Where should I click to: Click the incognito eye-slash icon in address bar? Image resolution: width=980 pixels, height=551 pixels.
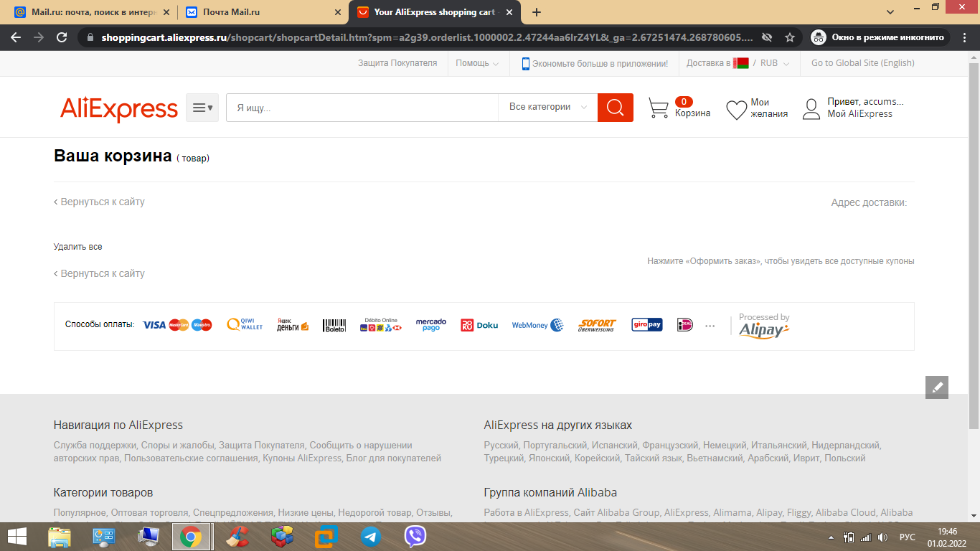point(767,37)
